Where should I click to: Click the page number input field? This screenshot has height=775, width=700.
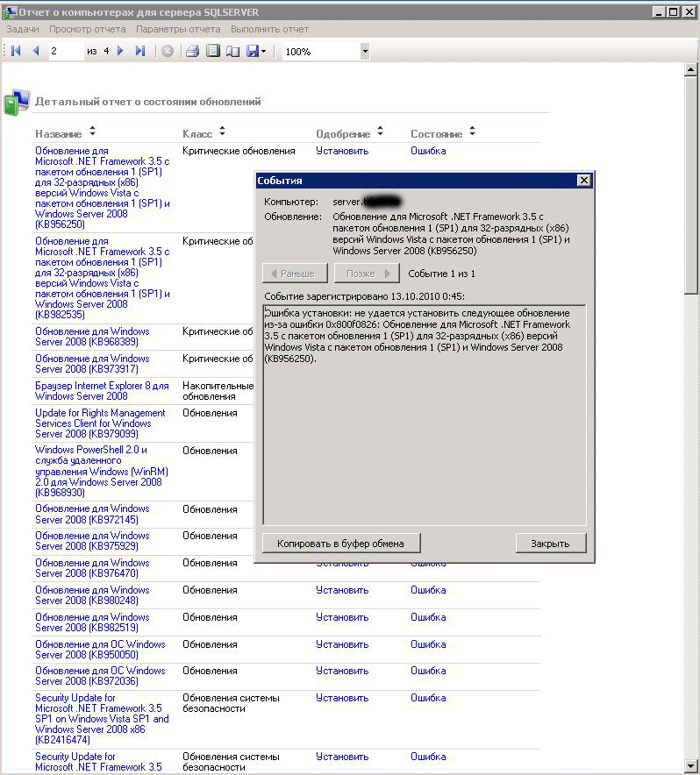(67, 51)
